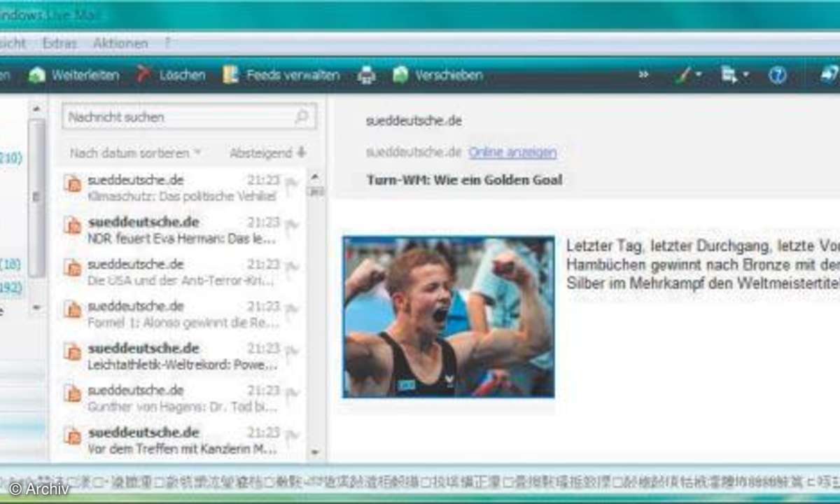Select feed item Die USA und der Anti-Terror-Kri...

(182, 272)
